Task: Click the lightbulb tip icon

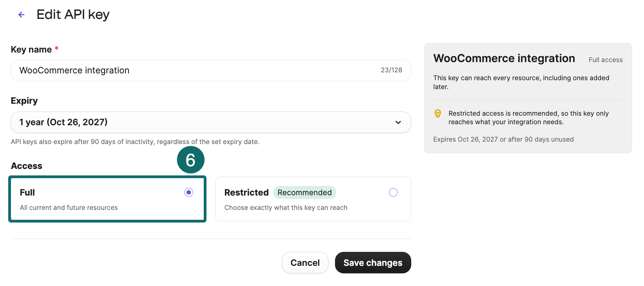Action: [438, 114]
